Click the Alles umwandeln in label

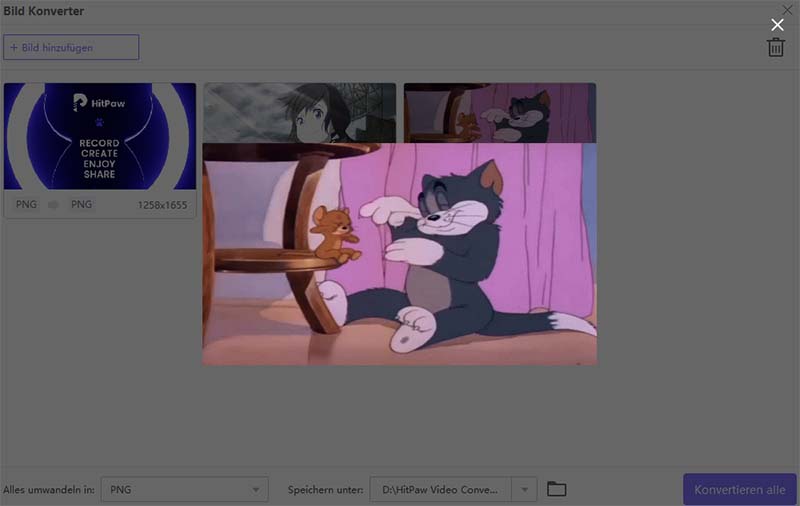click(49, 490)
